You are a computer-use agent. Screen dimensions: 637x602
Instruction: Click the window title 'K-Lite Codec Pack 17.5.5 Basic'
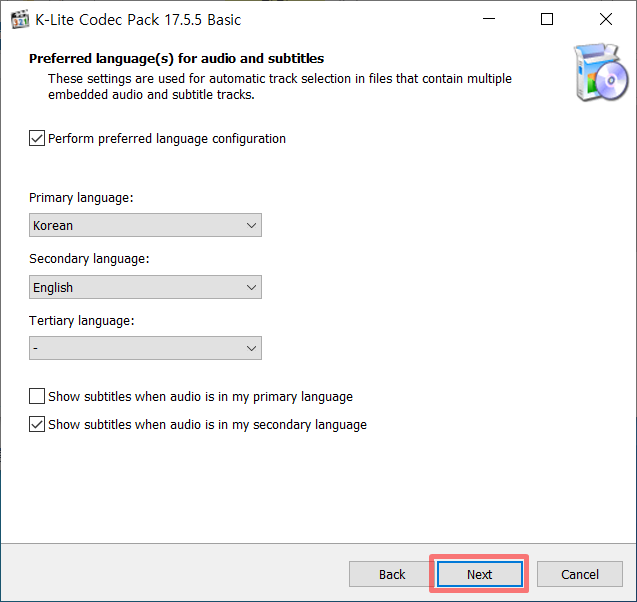138,20
